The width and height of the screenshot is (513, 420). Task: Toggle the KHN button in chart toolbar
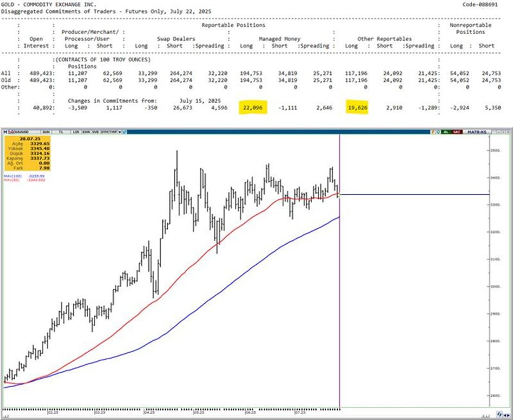pyautogui.click(x=86, y=132)
